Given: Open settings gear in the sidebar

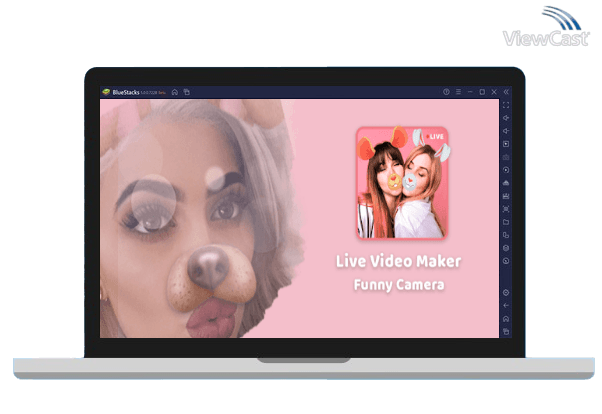Looking at the screenshot, I should [x=506, y=292].
